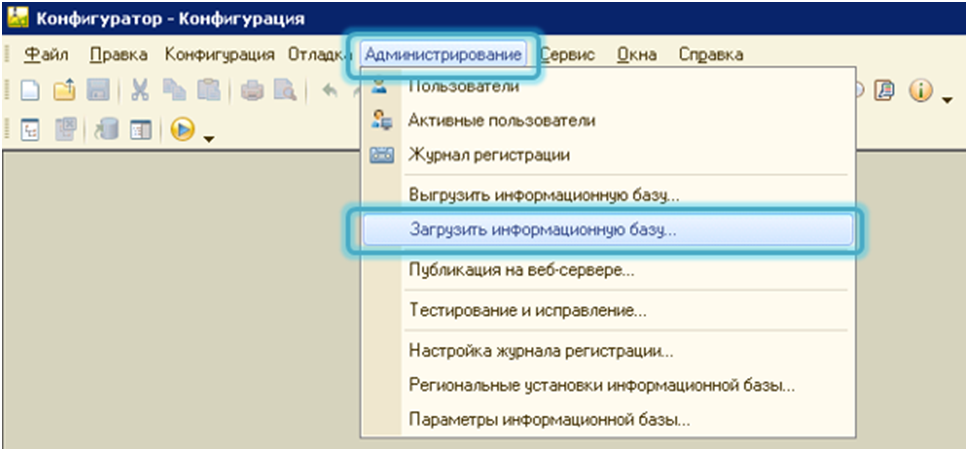Click the close configuration icon
968x451 pixels.
(x=64, y=130)
